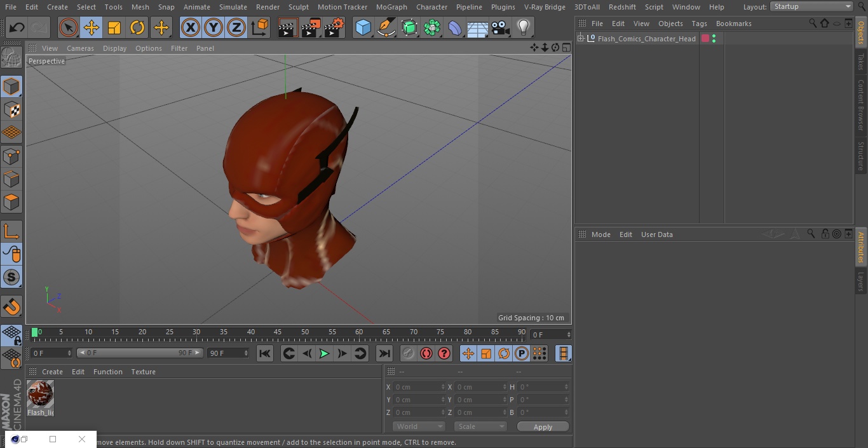Add a Camera object
This screenshot has width=868, height=448.
pos(501,27)
